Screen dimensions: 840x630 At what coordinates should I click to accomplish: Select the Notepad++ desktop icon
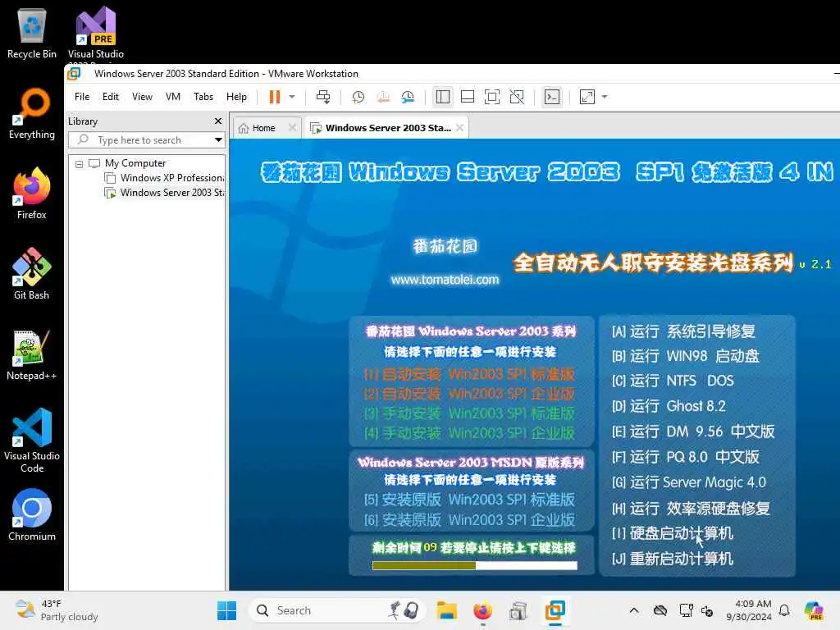coord(32,354)
